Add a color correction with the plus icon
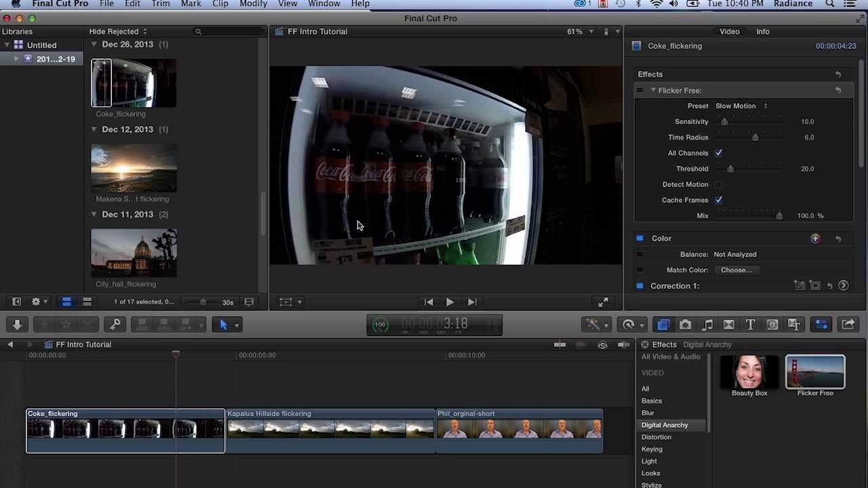Screen dimensions: 868x488 point(815,239)
